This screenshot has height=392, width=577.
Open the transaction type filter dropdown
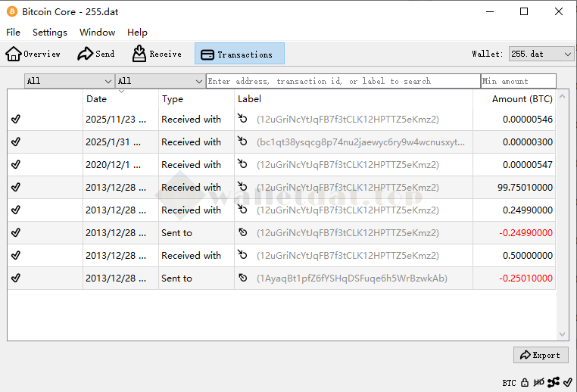[160, 81]
